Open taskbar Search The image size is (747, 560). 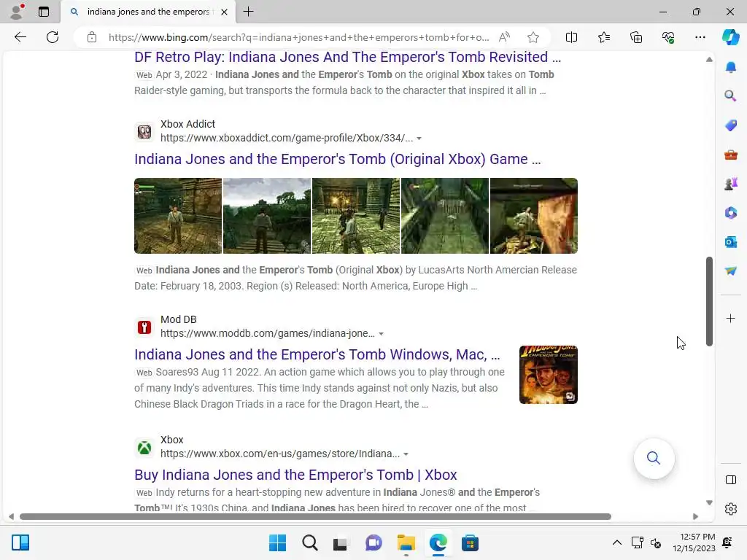(309, 542)
